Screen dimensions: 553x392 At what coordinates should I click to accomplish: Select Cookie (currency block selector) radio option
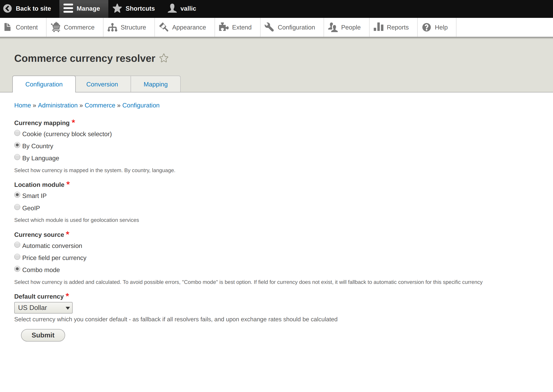pos(17,133)
